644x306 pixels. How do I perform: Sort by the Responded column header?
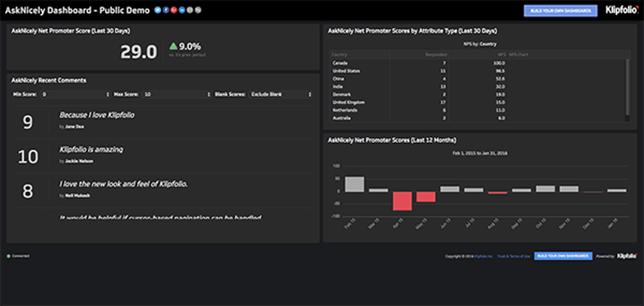click(436, 54)
